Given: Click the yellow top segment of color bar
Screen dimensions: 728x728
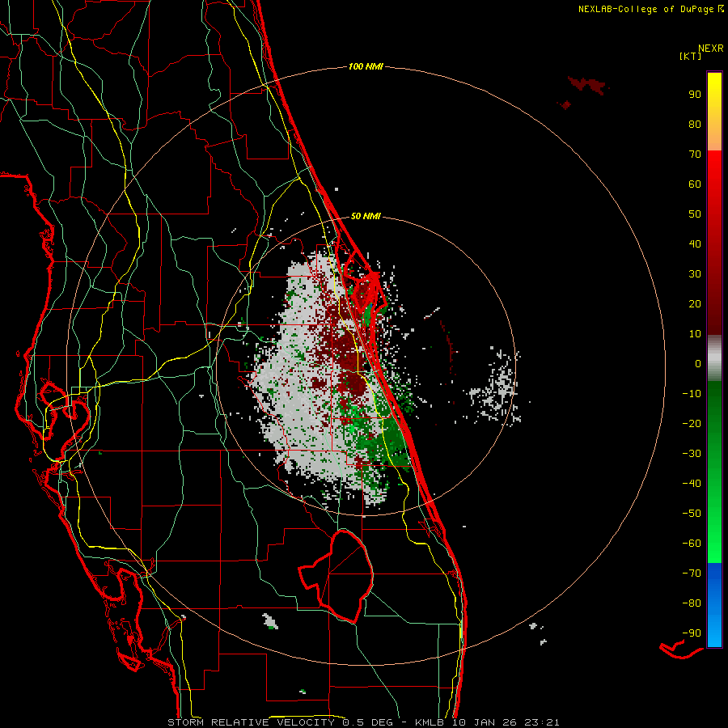Looking at the screenshot, I should (x=714, y=112).
